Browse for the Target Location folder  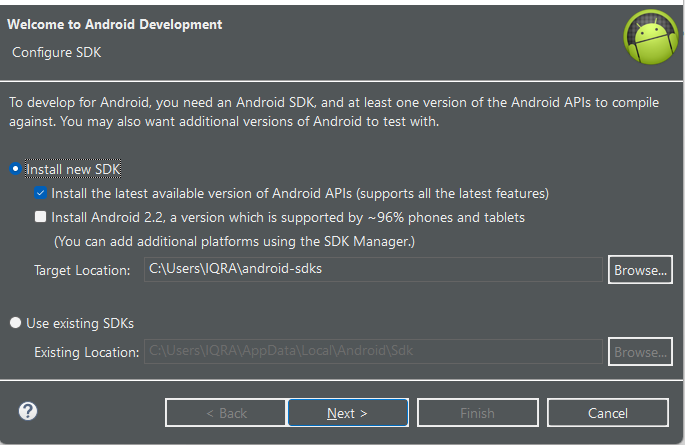tap(640, 270)
